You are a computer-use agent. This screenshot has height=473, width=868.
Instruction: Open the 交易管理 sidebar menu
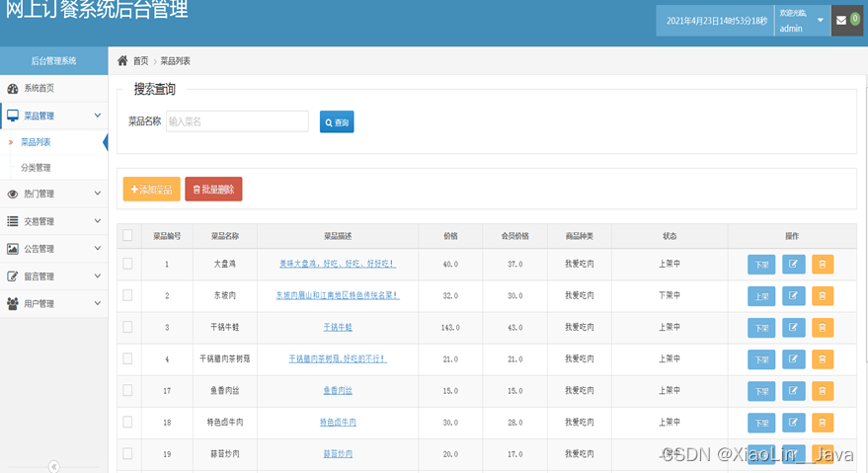click(x=53, y=221)
